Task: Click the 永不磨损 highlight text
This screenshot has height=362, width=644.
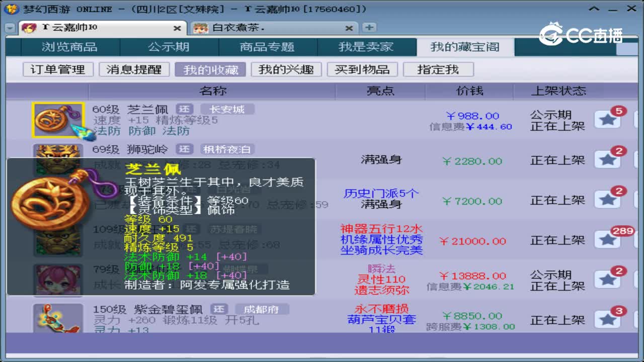Action: click(381, 309)
